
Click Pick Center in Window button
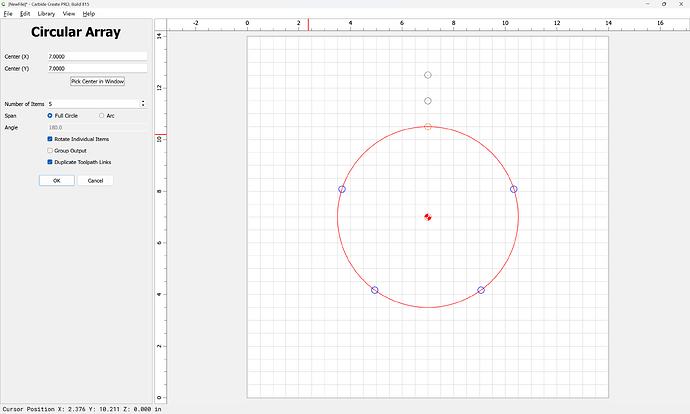[x=97, y=81]
